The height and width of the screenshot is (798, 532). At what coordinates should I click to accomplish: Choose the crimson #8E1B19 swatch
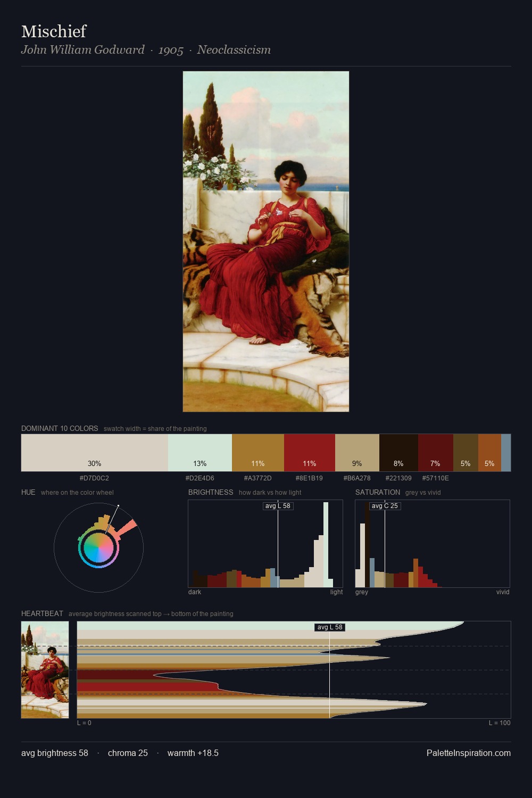click(x=310, y=453)
